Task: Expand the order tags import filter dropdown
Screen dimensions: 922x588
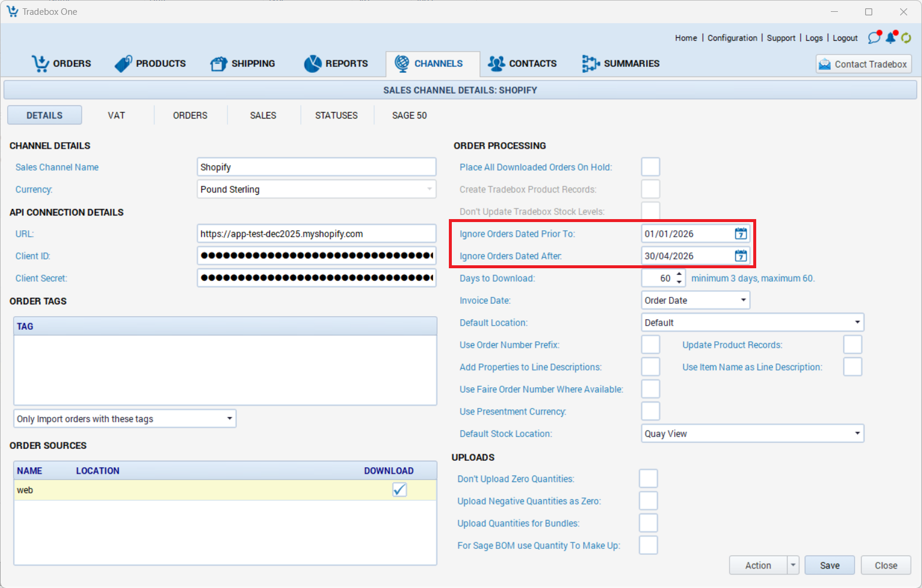Action: pos(229,419)
